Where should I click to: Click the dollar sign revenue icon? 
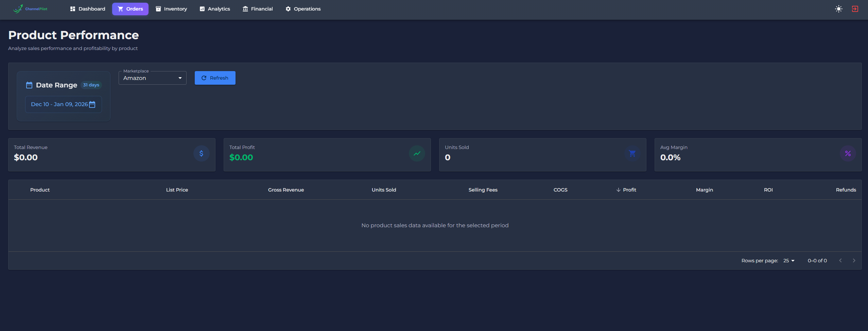point(201,154)
